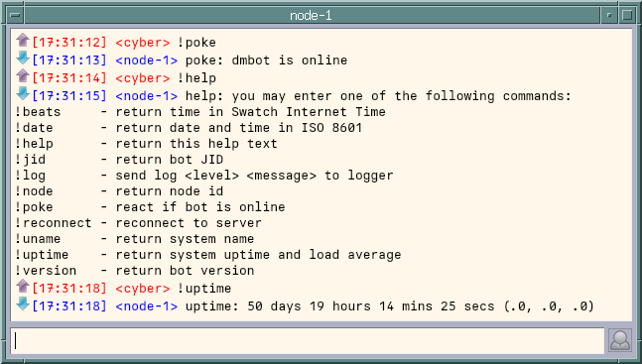Image resolution: width=642 pixels, height=364 pixels.
Task: Click the outgoing arrow icon beside 17:31:12
Action: 23,40
